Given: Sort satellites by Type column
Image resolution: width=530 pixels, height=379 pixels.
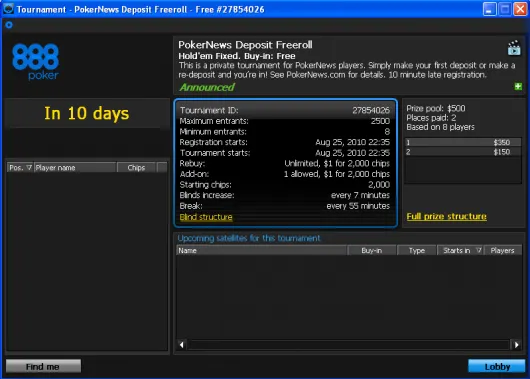Looking at the screenshot, I should [416, 251].
